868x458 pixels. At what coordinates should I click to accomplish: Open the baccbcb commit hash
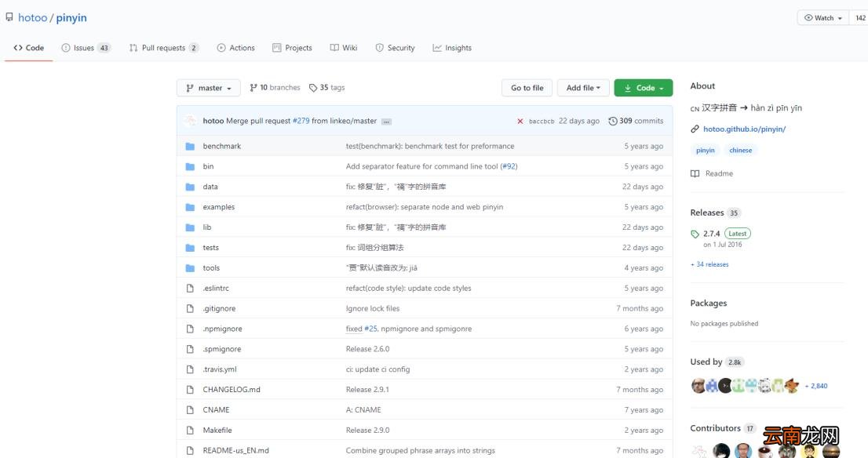tap(542, 121)
